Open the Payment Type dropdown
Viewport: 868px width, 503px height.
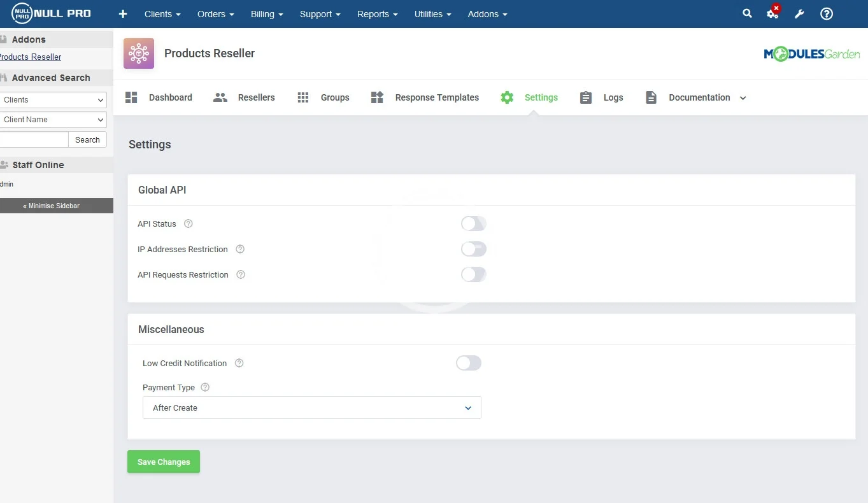(311, 407)
